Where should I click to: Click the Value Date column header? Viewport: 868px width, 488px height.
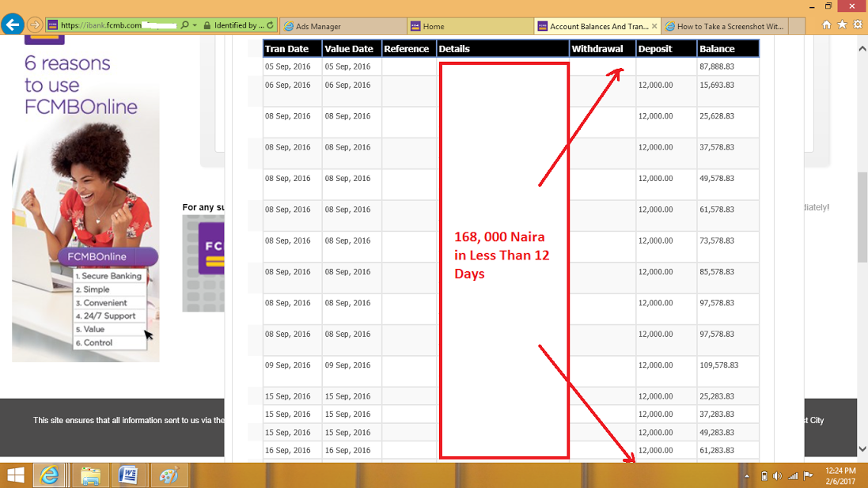[x=352, y=49]
